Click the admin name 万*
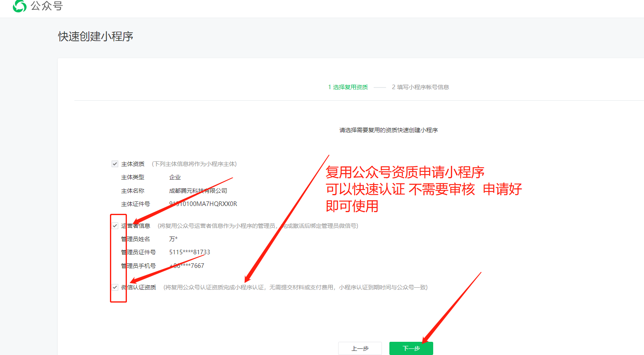Viewport: 644px width, 355px height. point(173,239)
